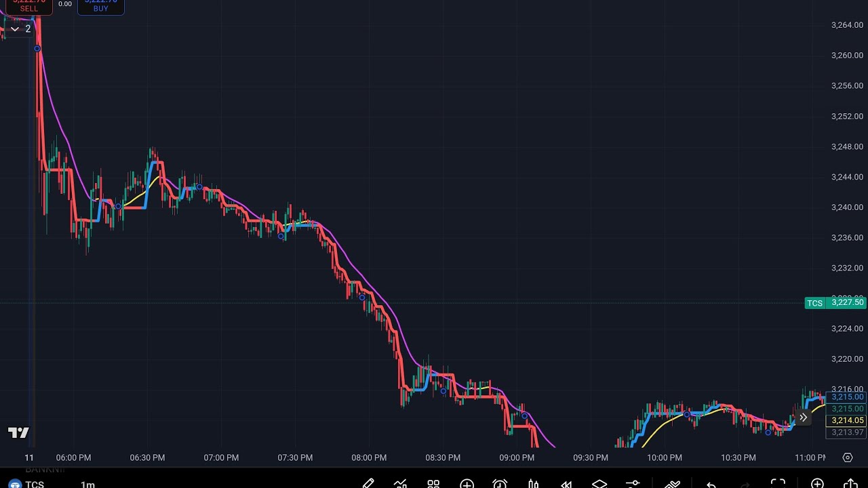Click the 3,264.00 price scale value
The width and height of the screenshot is (868, 488).
click(x=847, y=25)
